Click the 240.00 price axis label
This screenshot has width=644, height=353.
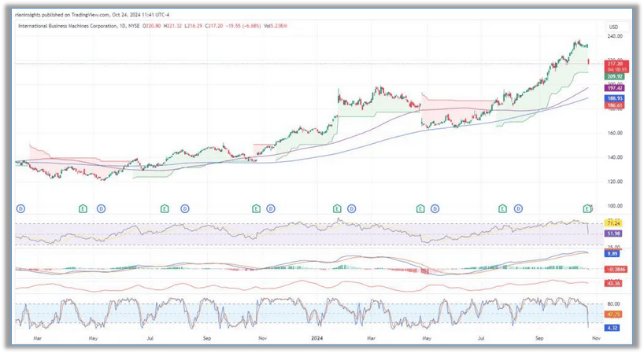click(615, 36)
